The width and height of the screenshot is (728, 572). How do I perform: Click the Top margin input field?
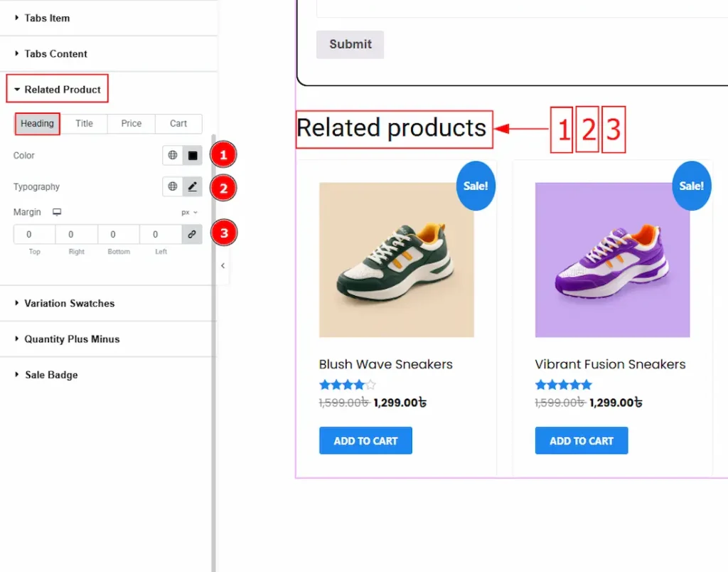[34, 234]
